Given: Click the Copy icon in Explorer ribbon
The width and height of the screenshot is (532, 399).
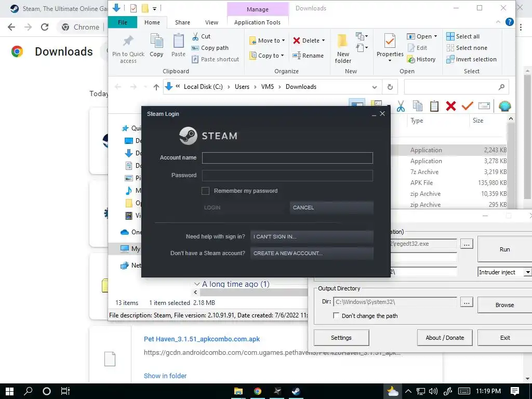Looking at the screenshot, I should tap(156, 46).
